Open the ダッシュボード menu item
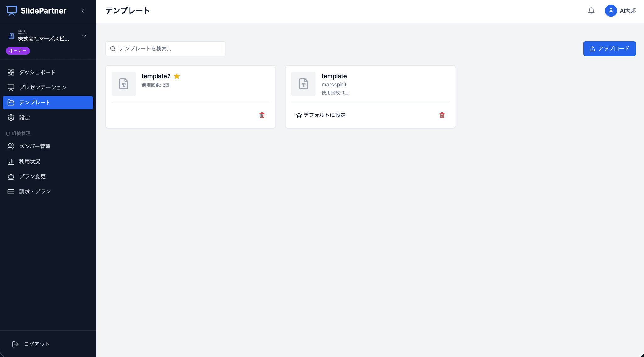The image size is (644, 357). tap(37, 72)
